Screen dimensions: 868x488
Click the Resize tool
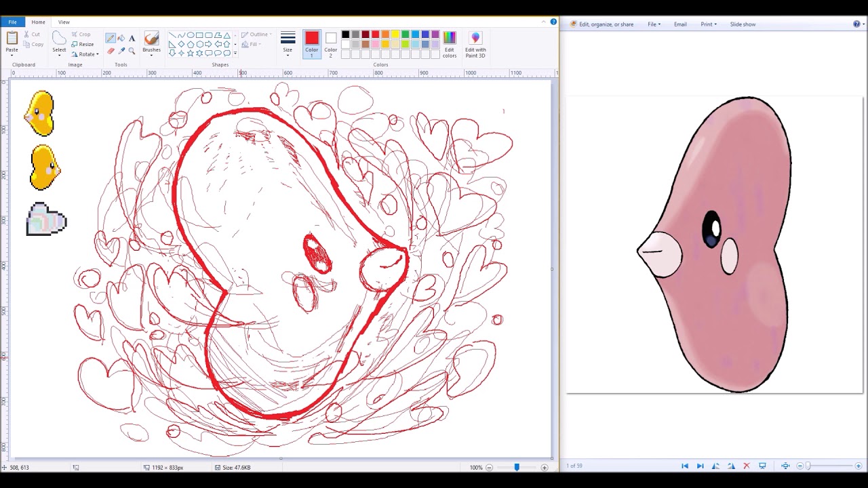(82, 44)
